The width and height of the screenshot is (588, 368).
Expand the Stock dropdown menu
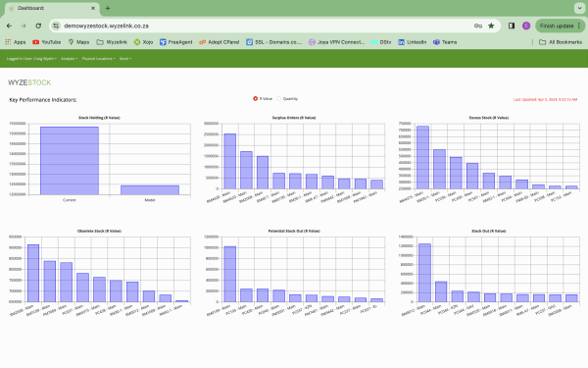(x=125, y=59)
